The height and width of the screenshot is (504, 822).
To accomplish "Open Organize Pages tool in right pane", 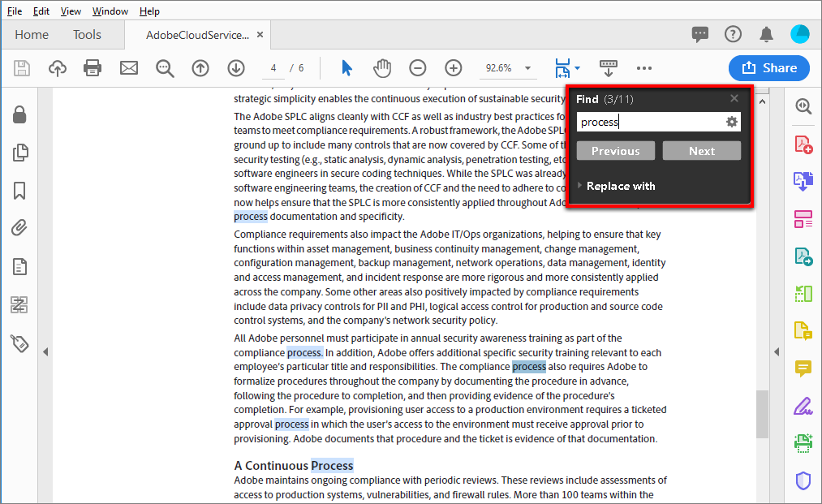I will tap(803, 219).
